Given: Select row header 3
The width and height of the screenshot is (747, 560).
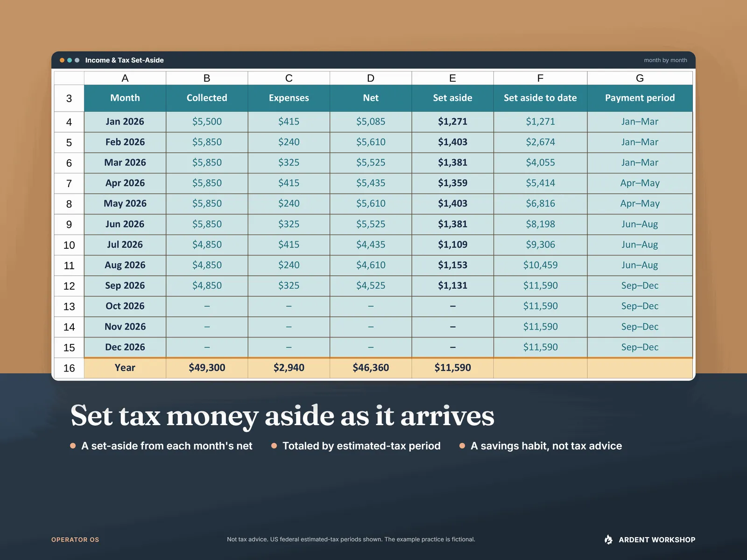Looking at the screenshot, I should pyautogui.click(x=69, y=98).
